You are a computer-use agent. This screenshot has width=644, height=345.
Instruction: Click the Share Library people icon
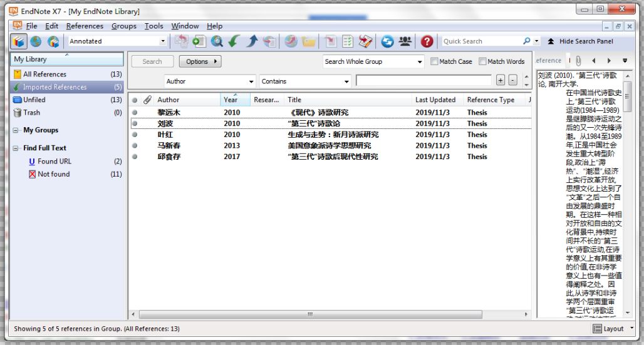coord(405,41)
